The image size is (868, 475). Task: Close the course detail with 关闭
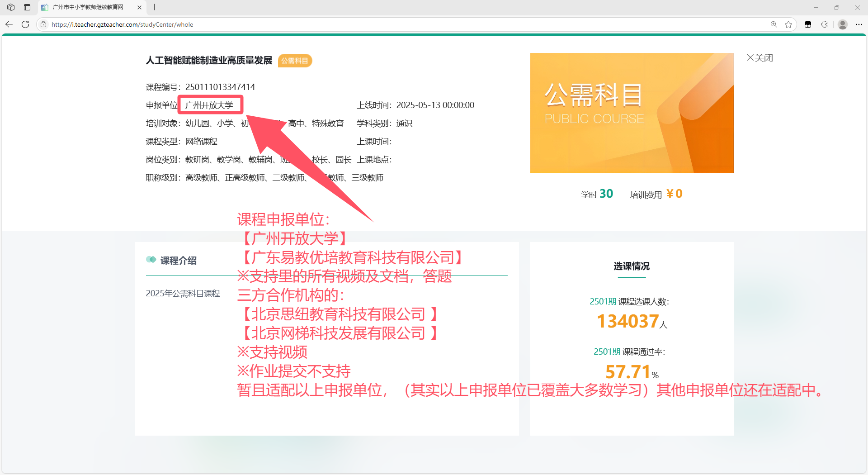click(x=760, y=58)
